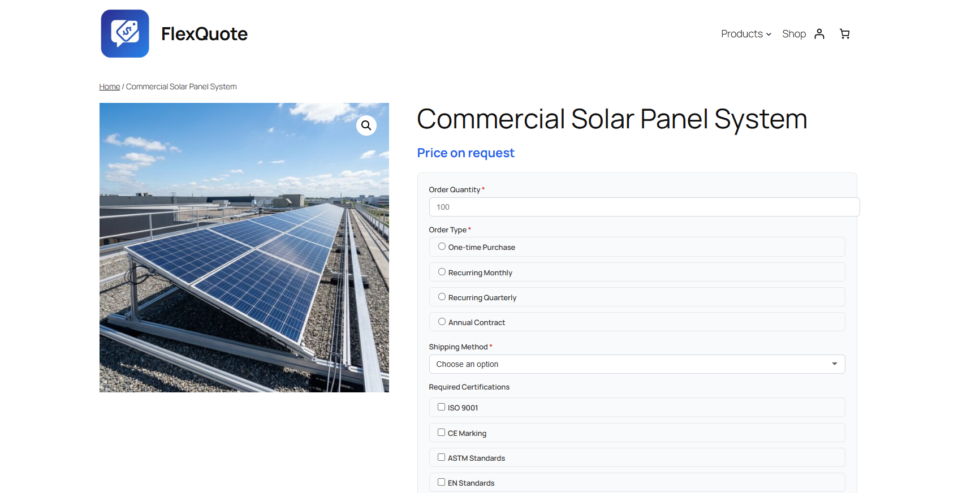
Task: Tick the ASTM Standards checkbox
Action: click(441, 457)
